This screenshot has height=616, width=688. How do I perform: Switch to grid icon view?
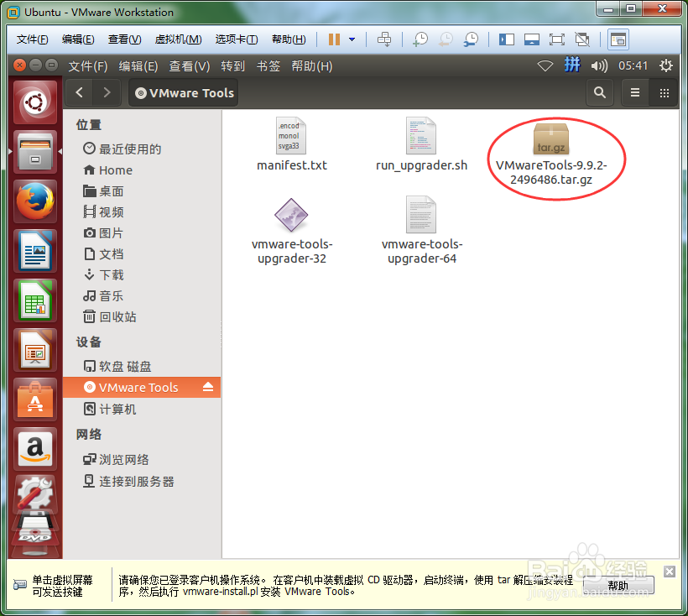coord(665,92)
